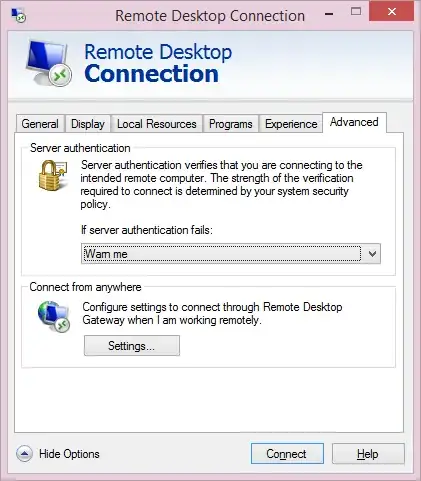Switch to the Experience tab
The width and height of the screenshot is (421, 481).
pos(291,124)
